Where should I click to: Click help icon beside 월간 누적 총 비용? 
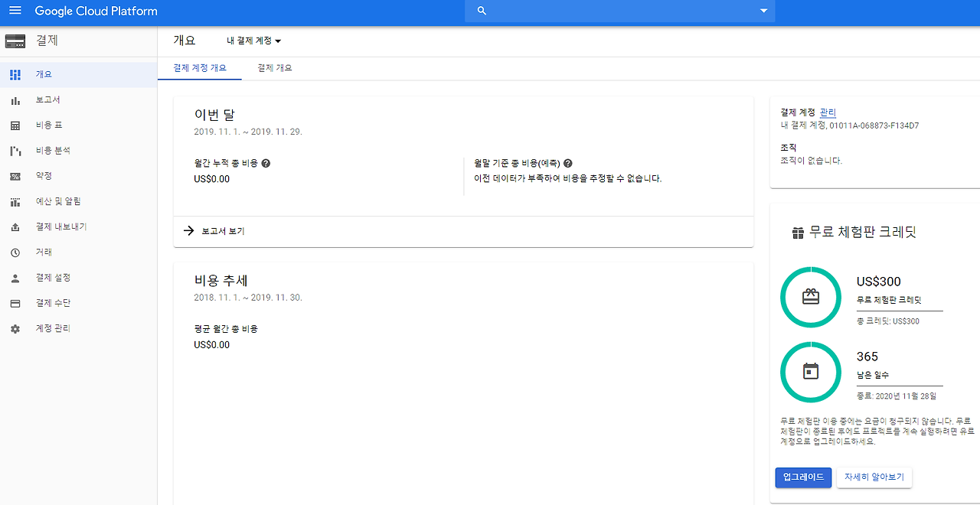[266, 163]
